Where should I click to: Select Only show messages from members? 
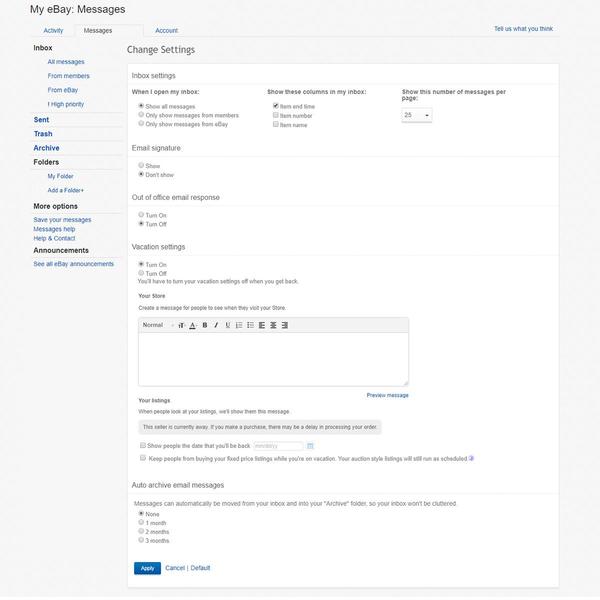[x=141, y=114]
